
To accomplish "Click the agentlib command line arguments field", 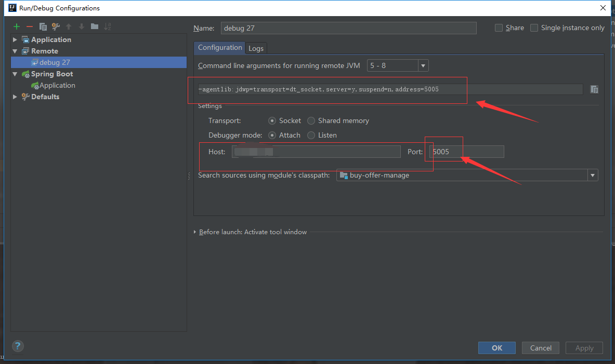I will pos(390,89).
